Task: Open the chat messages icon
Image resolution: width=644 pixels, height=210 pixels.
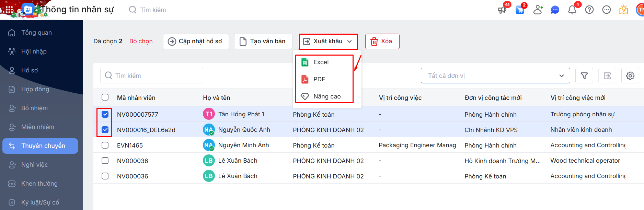Action: [x=555, y=10]
